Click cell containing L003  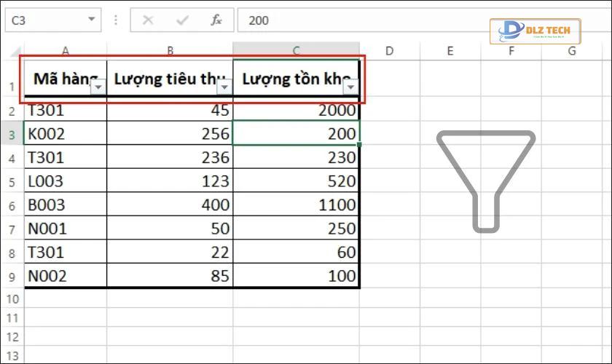click(x=65, y=181)
